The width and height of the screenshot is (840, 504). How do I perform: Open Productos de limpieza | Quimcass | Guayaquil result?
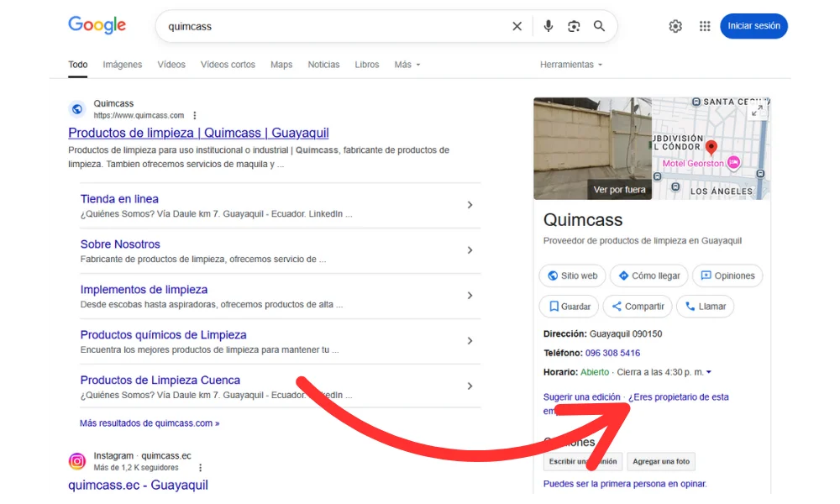click(199, 132)
